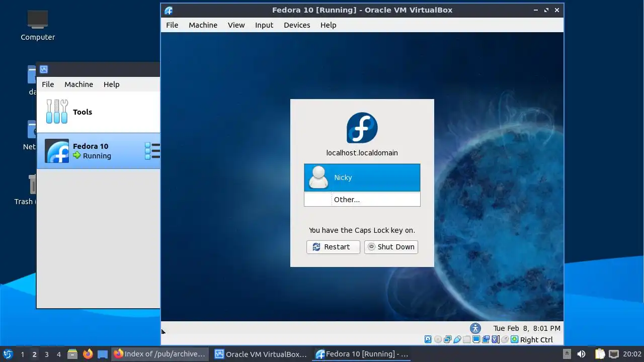Open the display settings status icon
The image size is (644, 362).
[476, 339]
